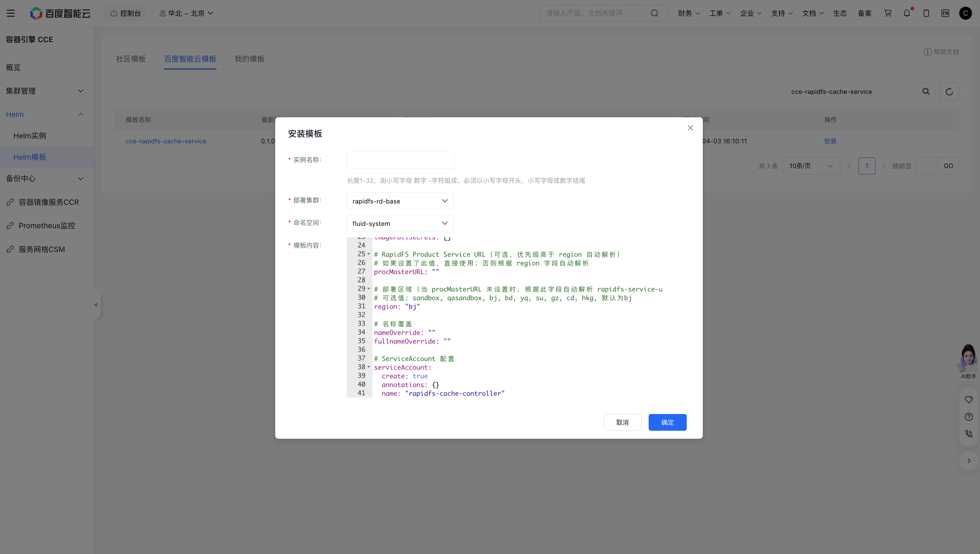Fold code at line 29
This screenshot has height=554, width=980.
tap(369, 289)
